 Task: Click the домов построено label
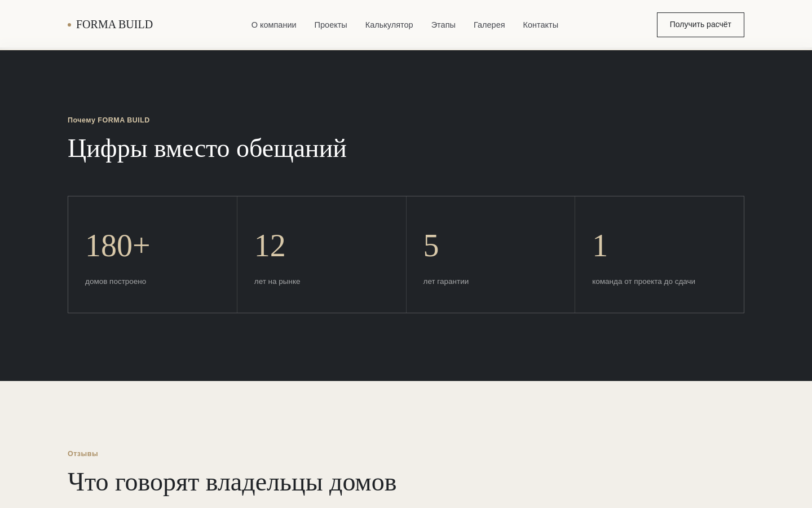coord(116,282)
